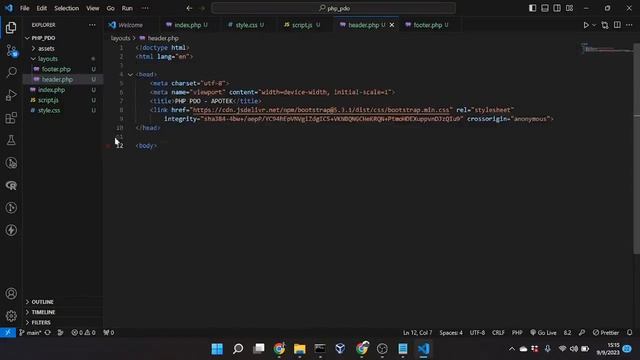Select header.php in the explorer tree
The width and height of the screenshot is (640, 360).
click(57, 80)
